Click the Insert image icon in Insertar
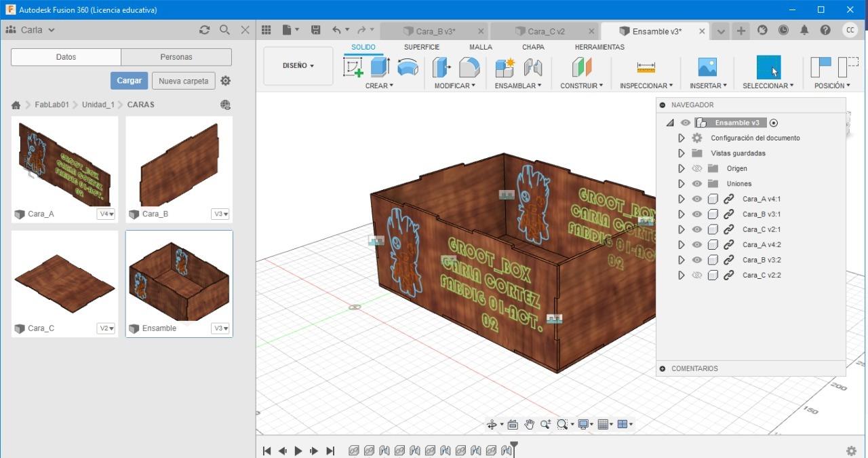 click(707, 67)
